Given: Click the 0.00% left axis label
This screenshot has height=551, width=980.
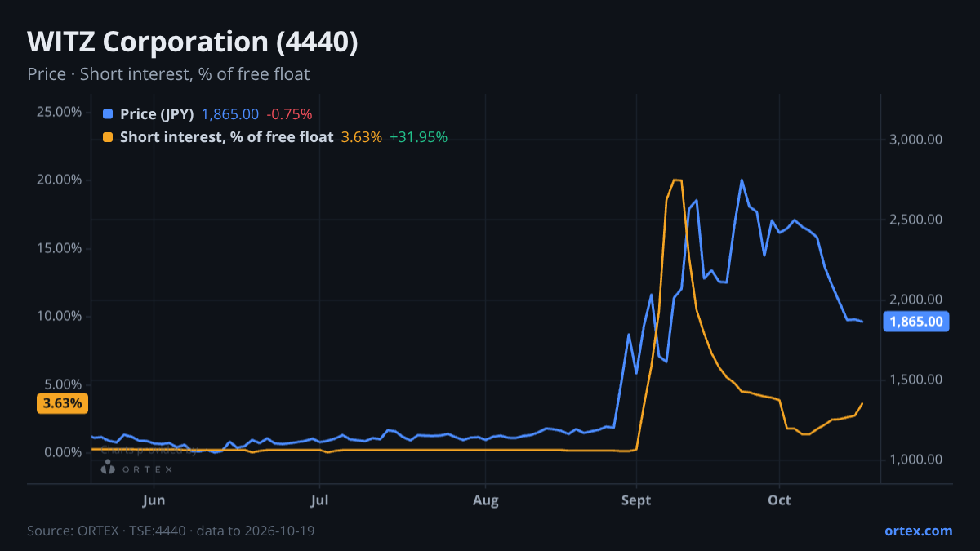Looking at the screenshot, I should click(62, 452).
